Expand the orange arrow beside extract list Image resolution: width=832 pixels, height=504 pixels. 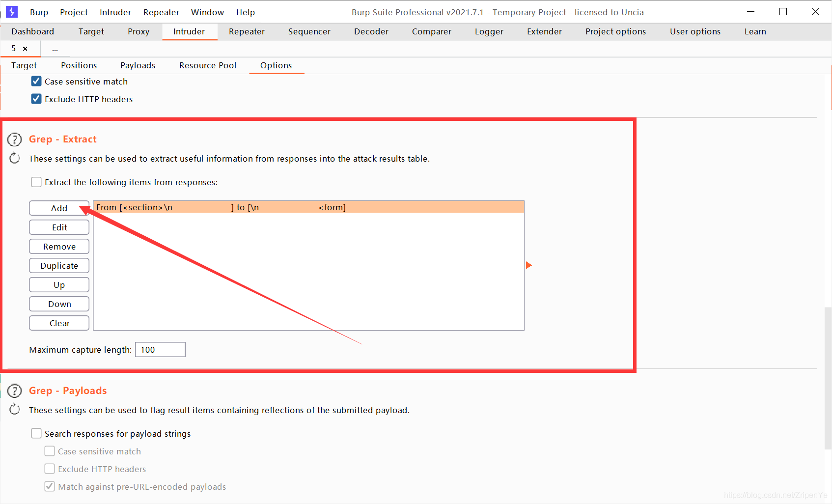pyautogui.click(x=529, y=265)
